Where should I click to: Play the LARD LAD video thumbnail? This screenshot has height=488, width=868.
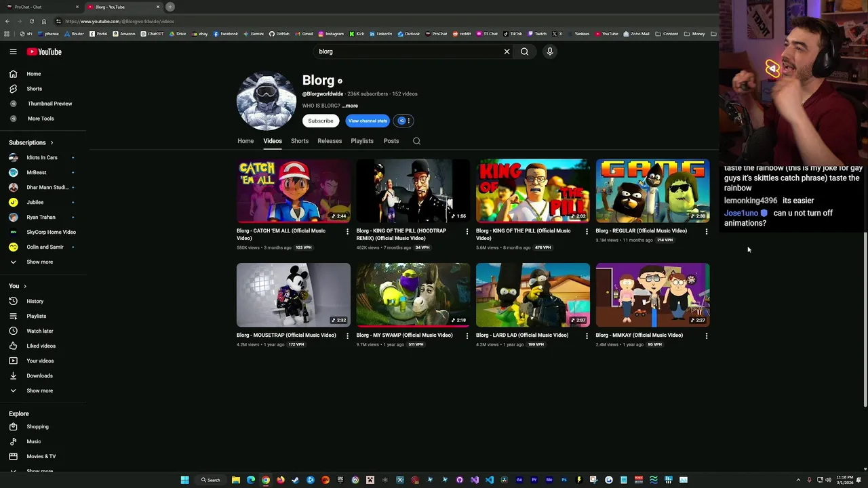click(533, 295)
